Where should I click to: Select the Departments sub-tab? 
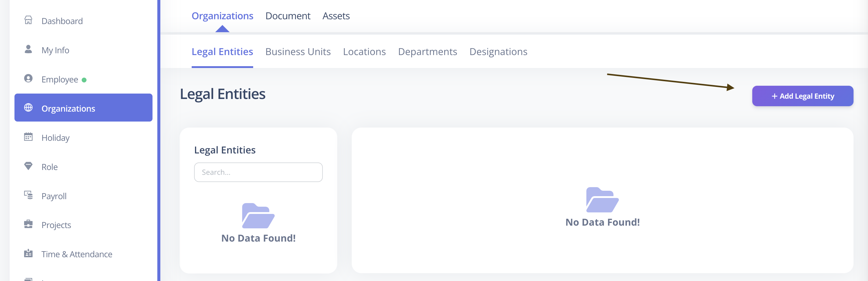(428, 52)
